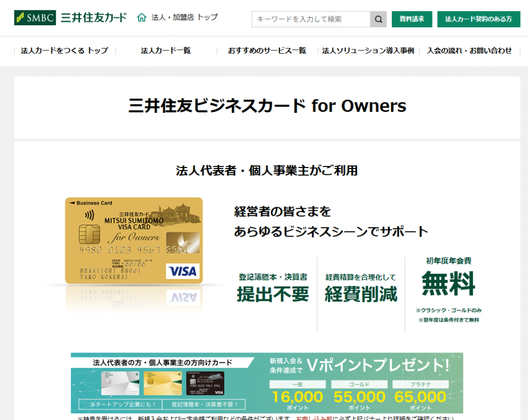528x420 pixels.
Task: Click the 資料請求 button
Action: [411, 19]
